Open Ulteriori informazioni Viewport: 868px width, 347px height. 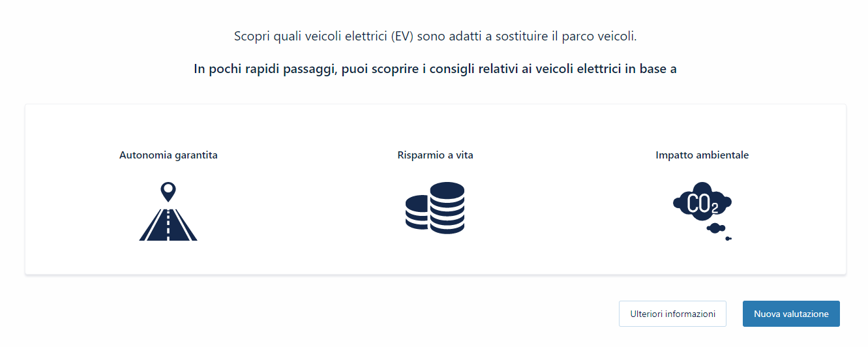tap(672, 314)
